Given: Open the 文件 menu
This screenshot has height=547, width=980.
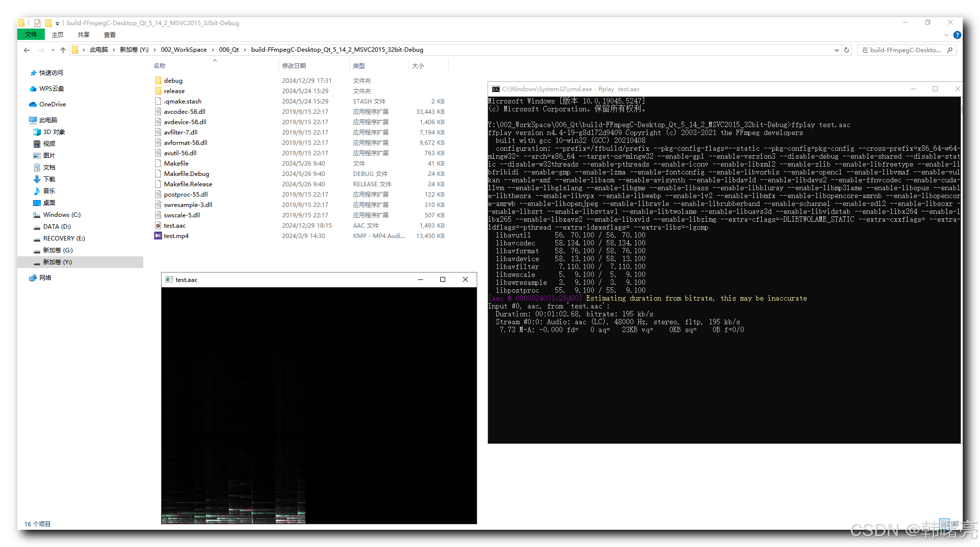Looking at the screenshot, I should click(31, 34).
